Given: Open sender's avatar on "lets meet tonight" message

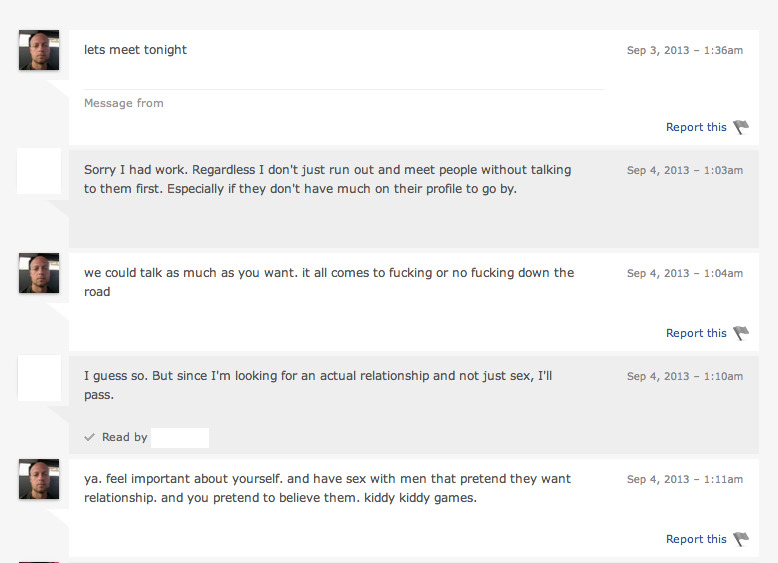Looking at the screenshot, I should click(x=39, y=50).
